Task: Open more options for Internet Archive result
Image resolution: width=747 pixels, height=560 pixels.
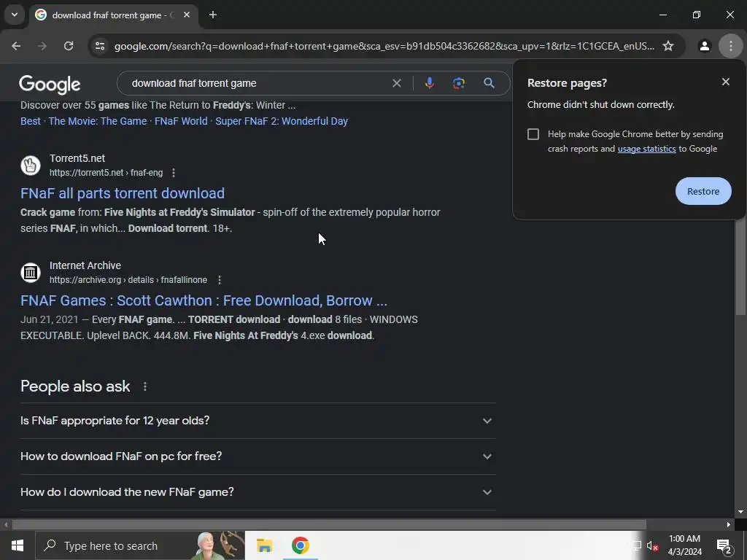Action: pos(219,280)
